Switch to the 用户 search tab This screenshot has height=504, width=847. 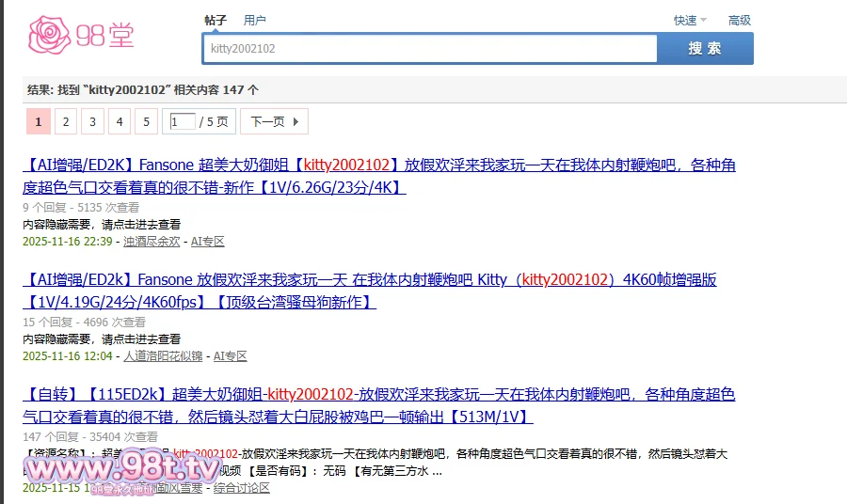[254, 20]
